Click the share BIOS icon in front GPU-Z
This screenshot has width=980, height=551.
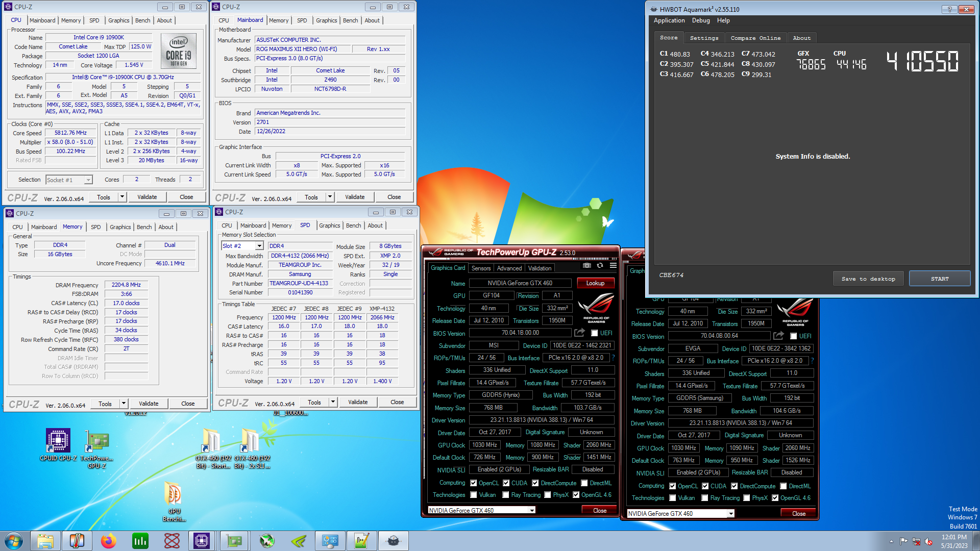tap(579, 333)
